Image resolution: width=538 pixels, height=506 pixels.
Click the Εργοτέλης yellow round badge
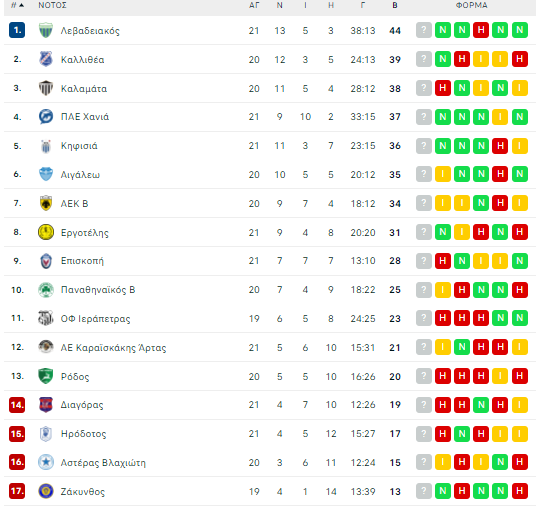[x=46, y=232]
